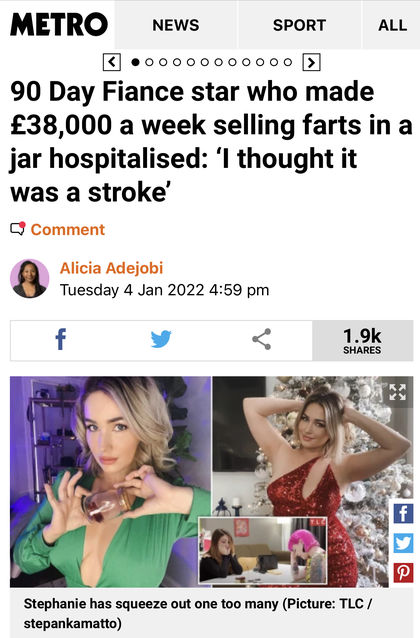The image size is (420, 638).
Task: Share article via Facebook icon in share bar
Action: tap(61, 339)
